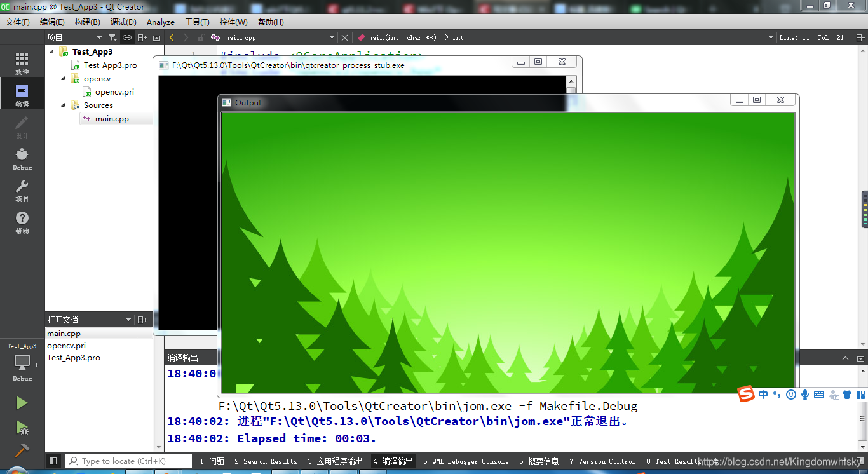Select Test_App3.pro in open documents list
The width and height of the screenshot is (868, 474).
(73, 358)
